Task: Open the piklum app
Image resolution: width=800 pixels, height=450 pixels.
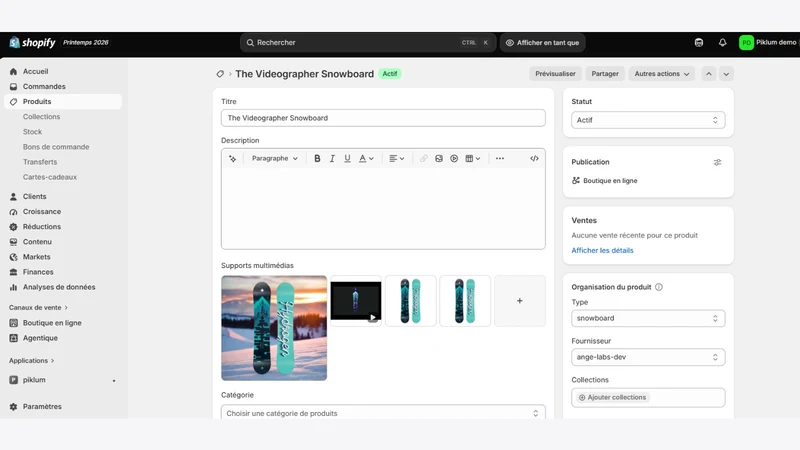Action: click(x=34, y=380)
